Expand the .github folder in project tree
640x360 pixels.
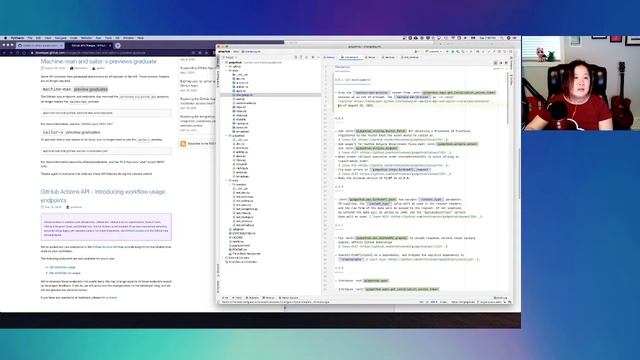coord(227,67)
